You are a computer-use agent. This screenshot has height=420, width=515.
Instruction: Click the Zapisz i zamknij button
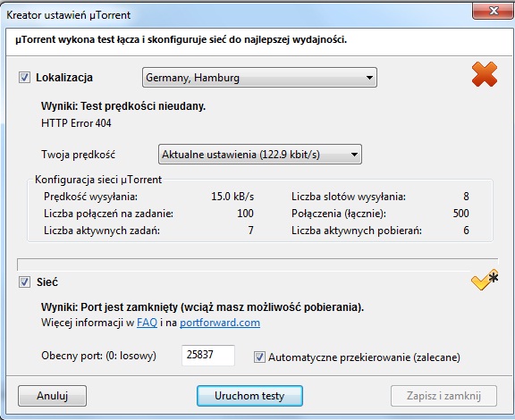(x=443, y=396)
